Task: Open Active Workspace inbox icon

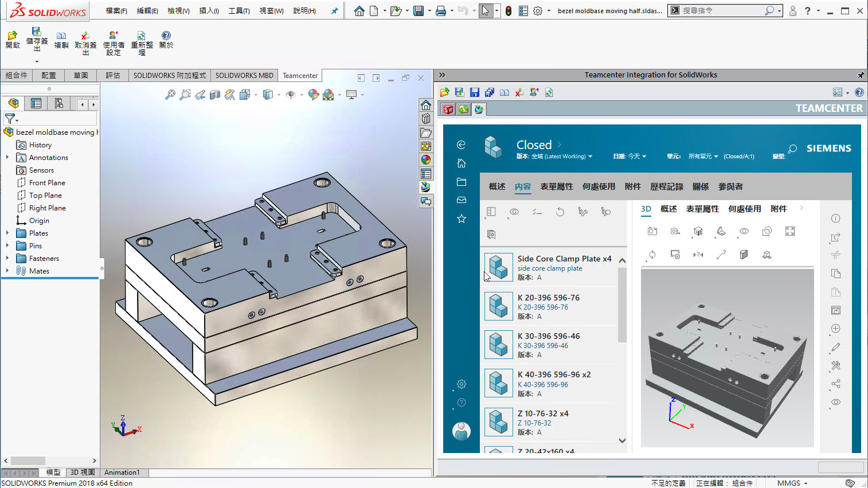Action: tap(461, 200)
